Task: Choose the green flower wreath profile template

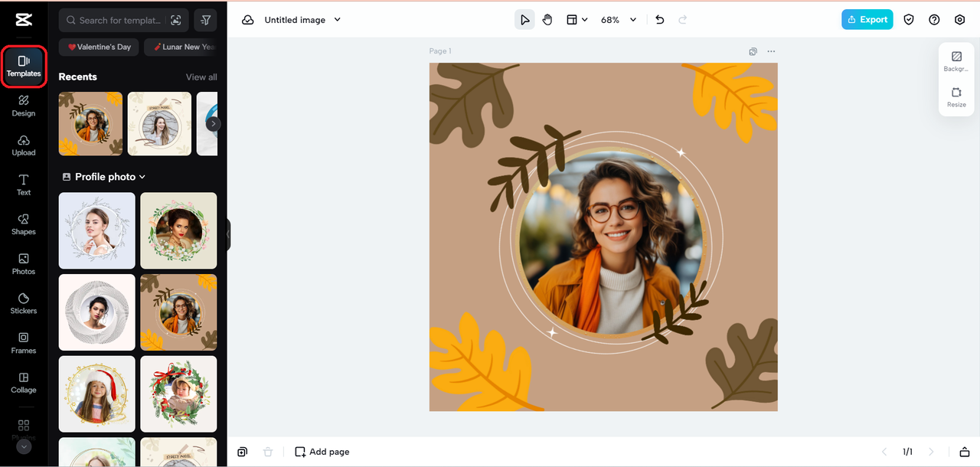Action: pyautogui.click(x=178, y=230)
